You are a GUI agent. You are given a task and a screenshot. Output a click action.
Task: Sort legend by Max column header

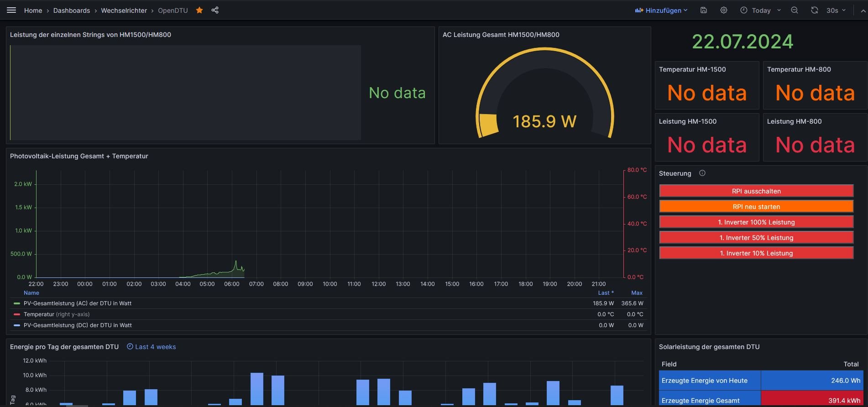point(637,293)
